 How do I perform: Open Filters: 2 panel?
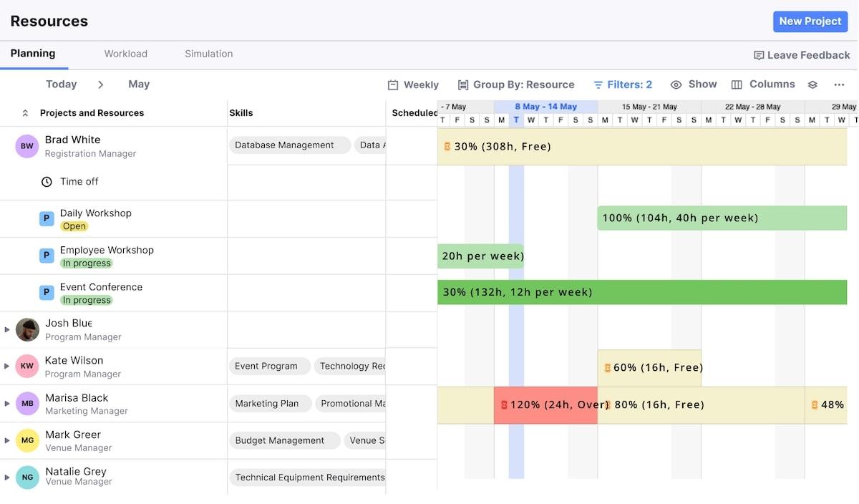click(623, 84)
